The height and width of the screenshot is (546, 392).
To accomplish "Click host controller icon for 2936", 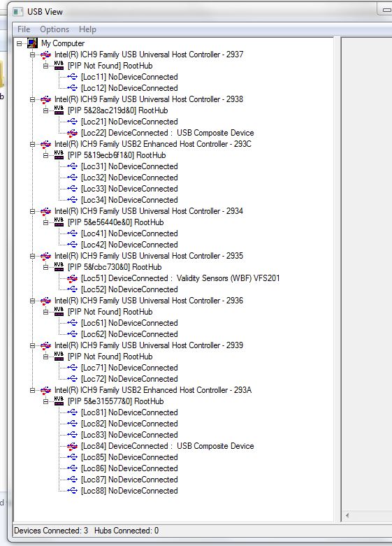I will tap(45, 301).
